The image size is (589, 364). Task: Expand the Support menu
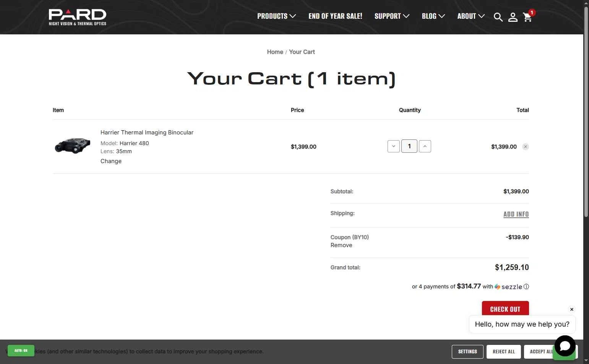(392, 16)
